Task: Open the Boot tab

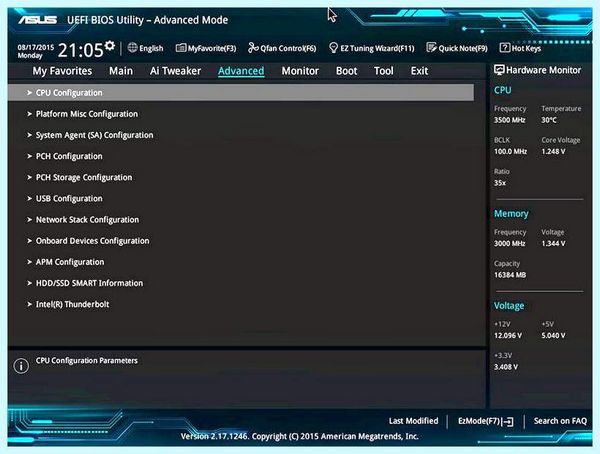Action: tap(346, 71)
